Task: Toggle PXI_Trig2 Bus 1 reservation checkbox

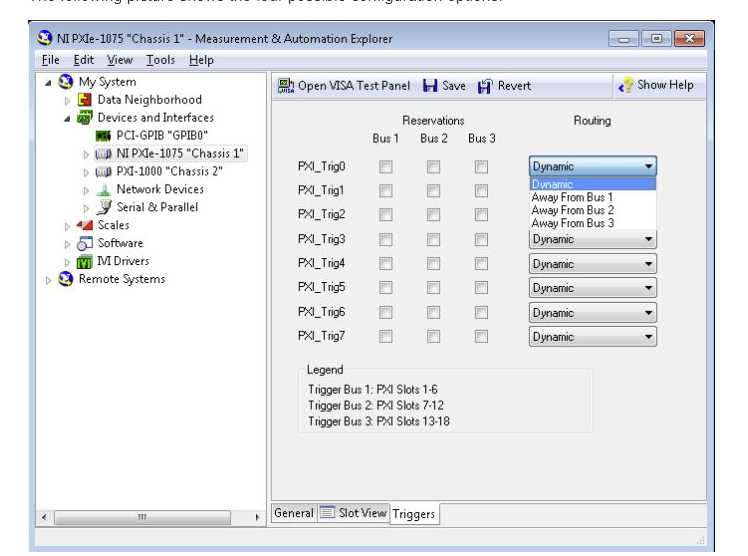Action: [x=385, y=215]
